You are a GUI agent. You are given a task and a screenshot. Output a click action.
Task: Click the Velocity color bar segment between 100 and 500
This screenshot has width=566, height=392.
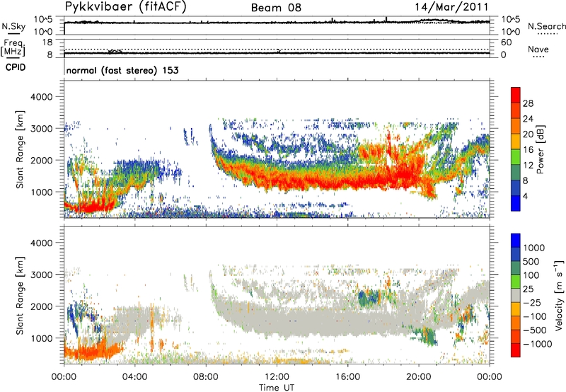[516, 268]
